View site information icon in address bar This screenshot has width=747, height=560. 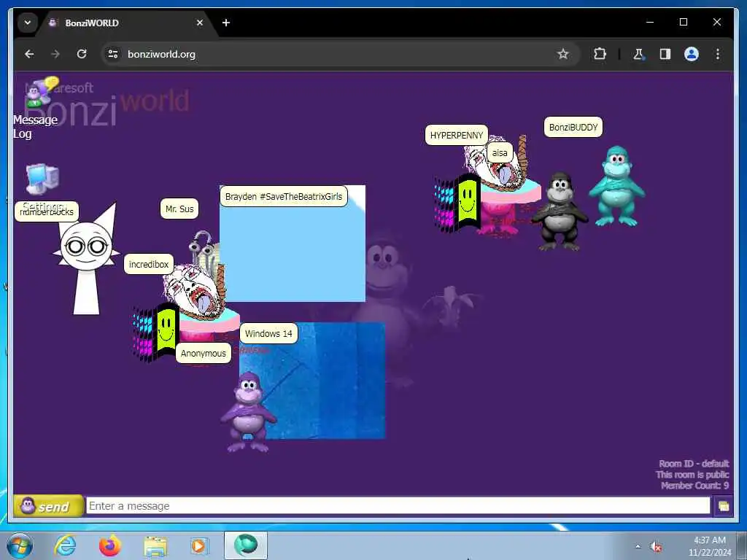point(113,54)
